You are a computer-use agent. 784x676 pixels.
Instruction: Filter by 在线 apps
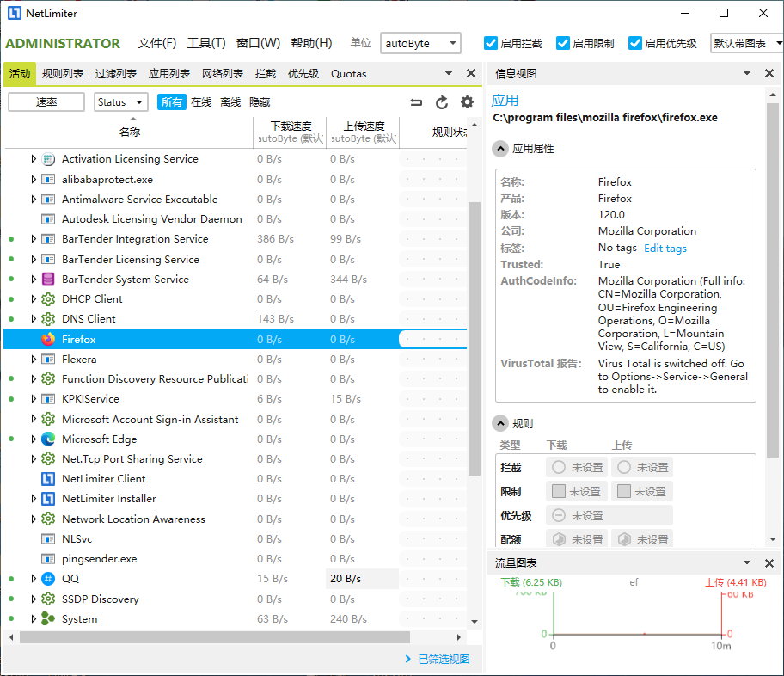pyautogui.click(x=201, y=102)
